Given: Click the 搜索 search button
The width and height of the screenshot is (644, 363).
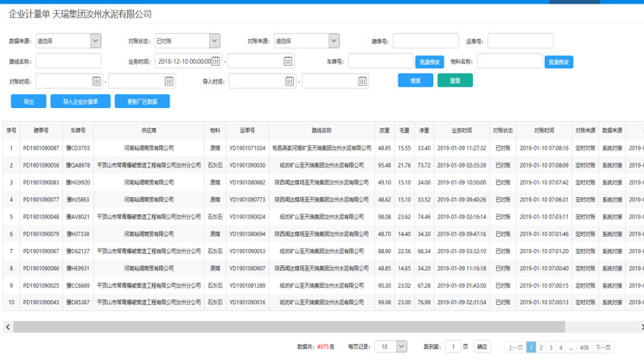Looking at the screenshot, I should tap(415, 80).
